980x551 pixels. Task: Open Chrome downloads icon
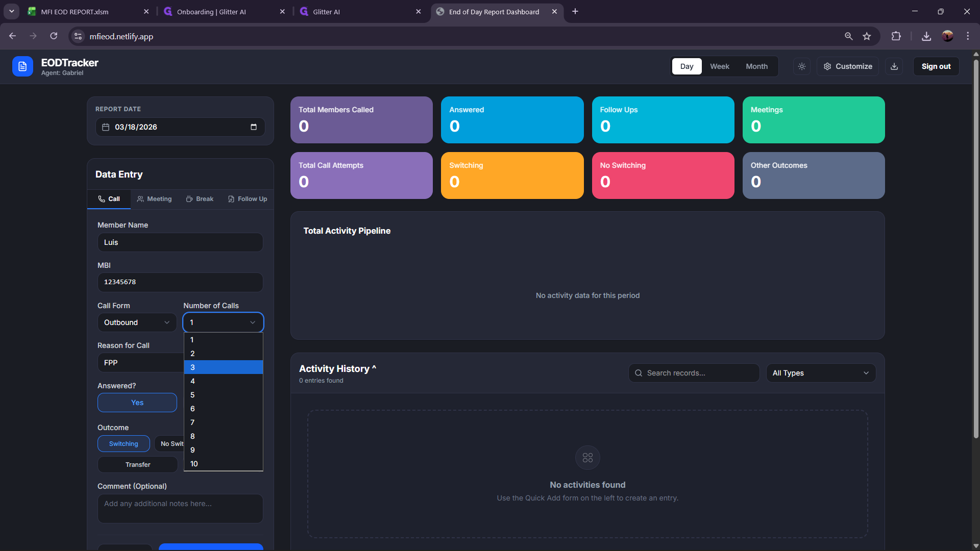click(926, 36)
